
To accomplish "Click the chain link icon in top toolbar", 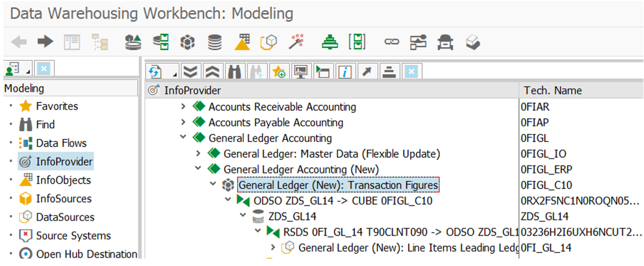I will 392,42.
